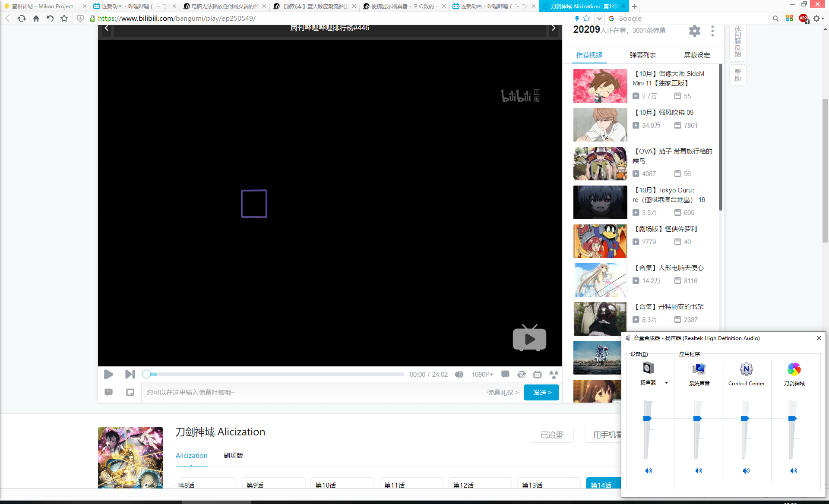Close the volume mixer window

point(819,338)
